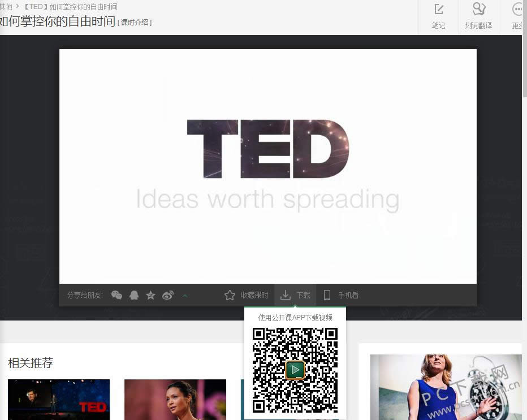
Task: Click the QR code in download popup
Action: [x=295, y=370]
